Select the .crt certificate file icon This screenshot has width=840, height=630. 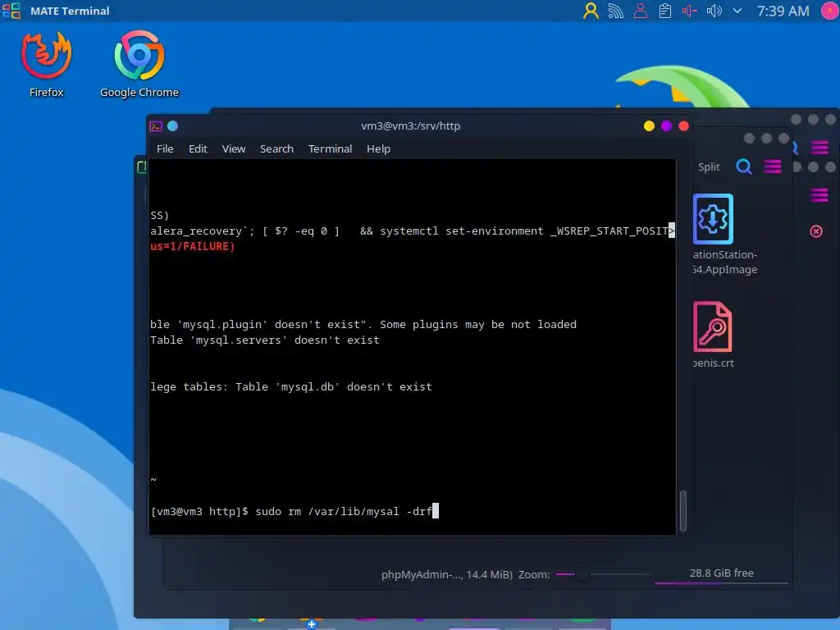(x=713, y=326)
